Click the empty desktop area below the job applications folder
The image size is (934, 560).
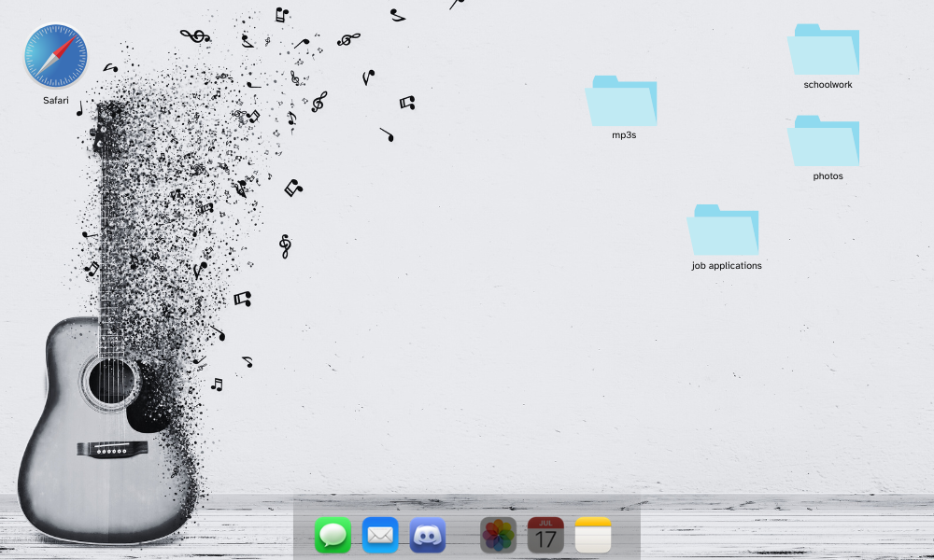[x=725, y=373]
